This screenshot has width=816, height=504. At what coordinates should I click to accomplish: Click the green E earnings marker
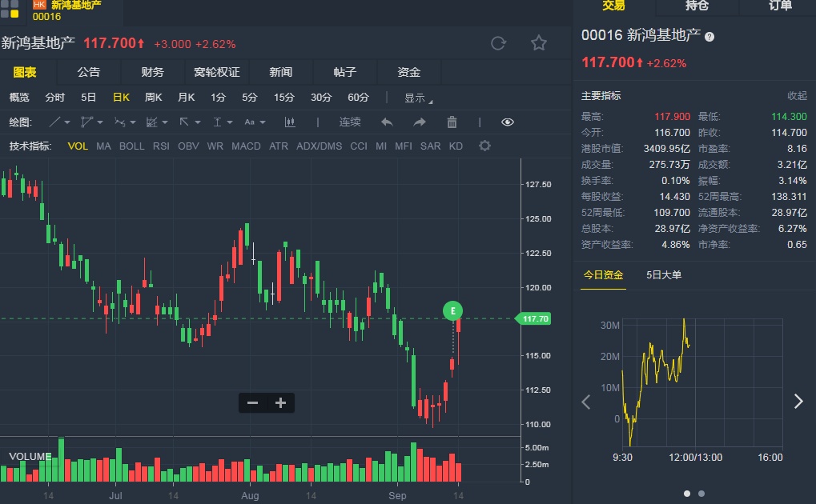(x=453, y=310)
